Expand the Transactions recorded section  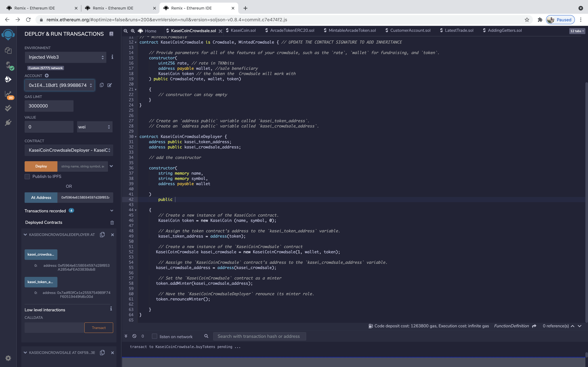tap(112, 211)
